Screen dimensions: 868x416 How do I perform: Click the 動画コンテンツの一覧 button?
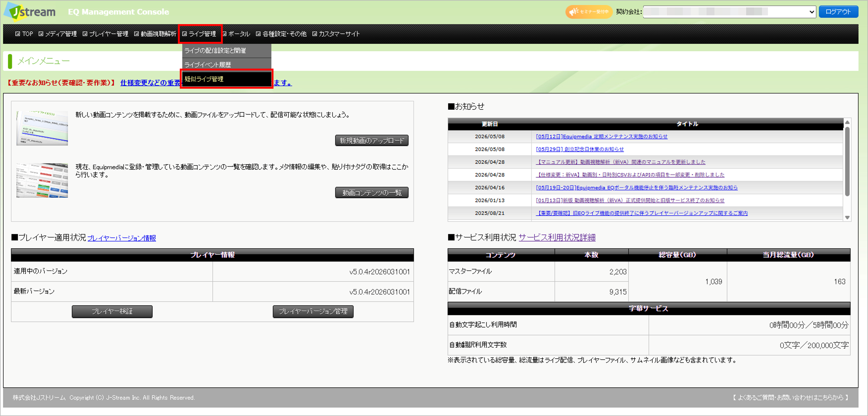click(372, 193)
